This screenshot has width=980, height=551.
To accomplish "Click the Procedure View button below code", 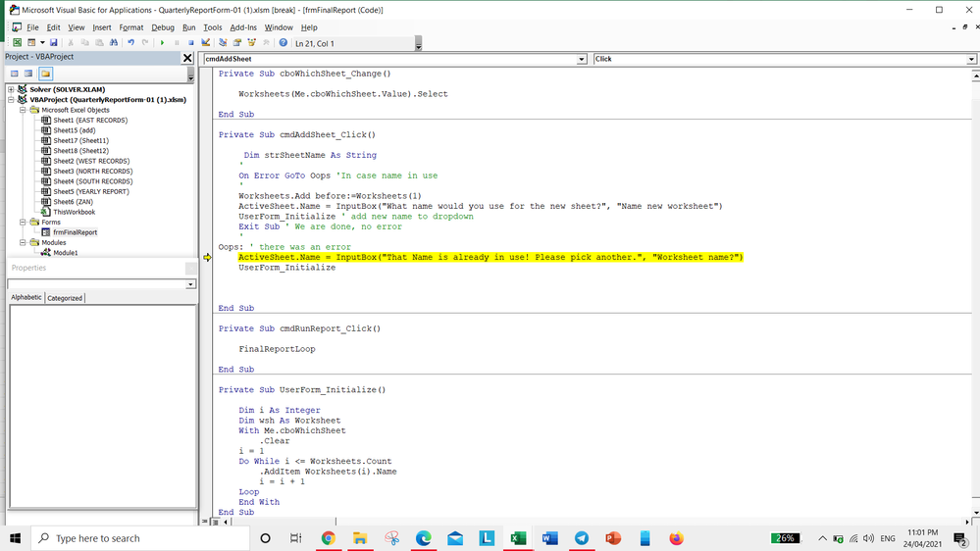I will 205,521.
